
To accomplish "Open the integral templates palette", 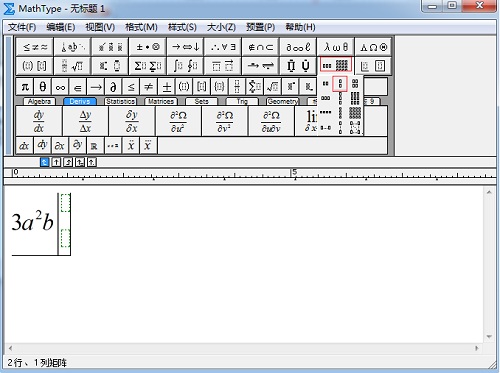I will 185,65.
